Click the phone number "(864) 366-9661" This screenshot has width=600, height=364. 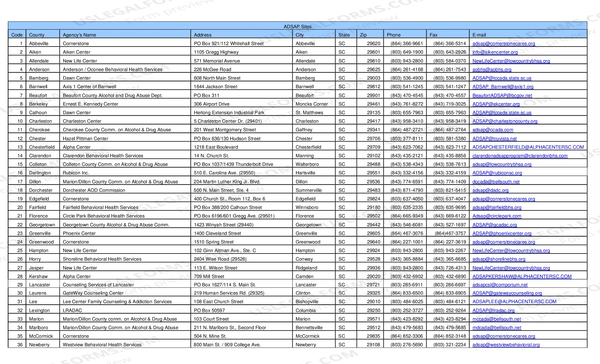[x=407, y=43]
